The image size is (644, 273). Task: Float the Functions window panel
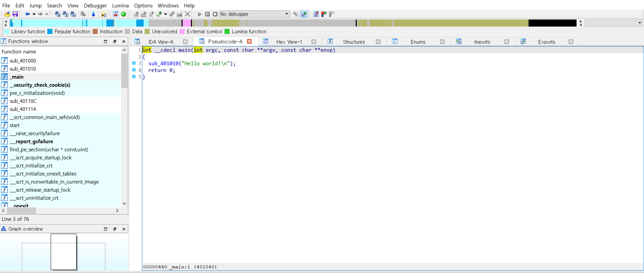(x=115, y=41)
